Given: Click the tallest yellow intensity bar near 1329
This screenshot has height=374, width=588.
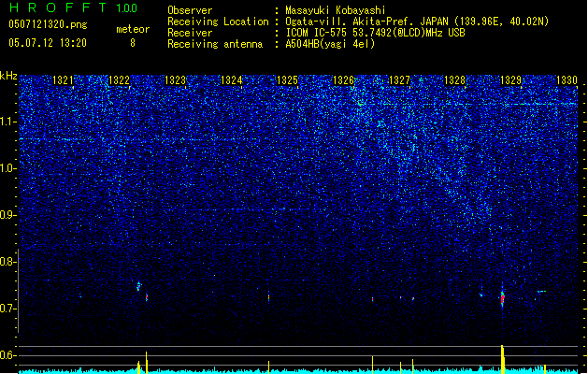Looking at the screenshot, I should (x=503, y=359).
